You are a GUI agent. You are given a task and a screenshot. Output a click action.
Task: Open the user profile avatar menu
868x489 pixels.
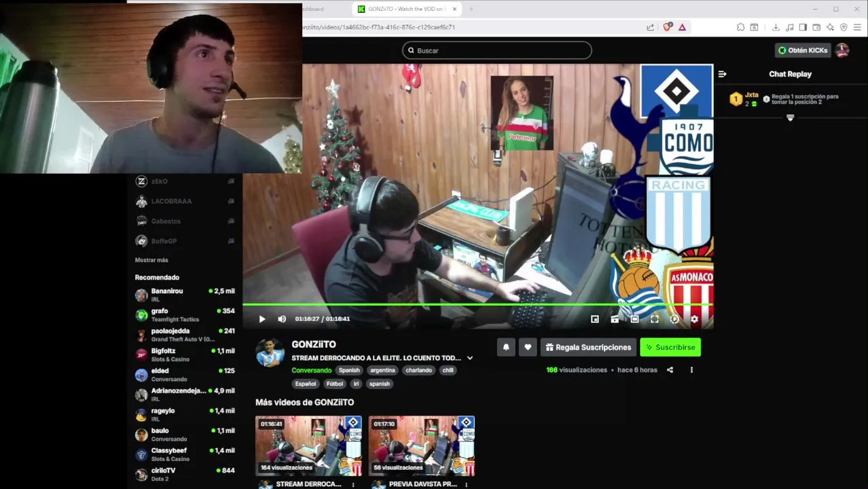[x=842, y=50]
